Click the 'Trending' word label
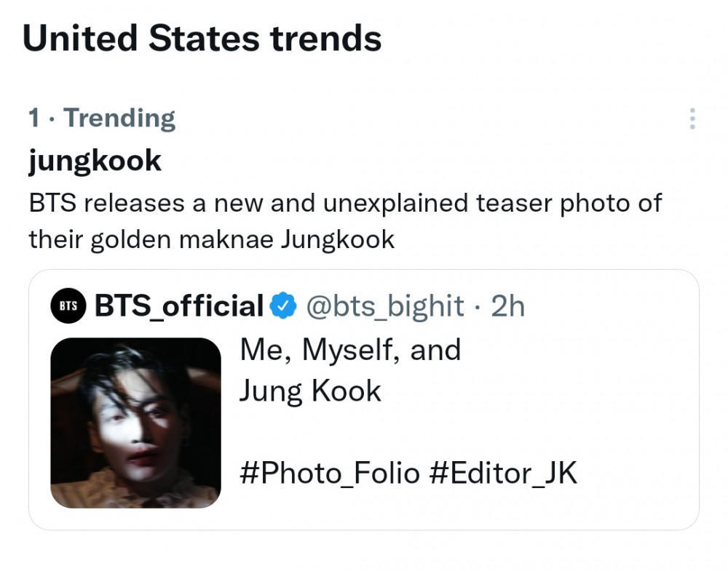This screenshot has height=571, width=728. pos(120,118)
